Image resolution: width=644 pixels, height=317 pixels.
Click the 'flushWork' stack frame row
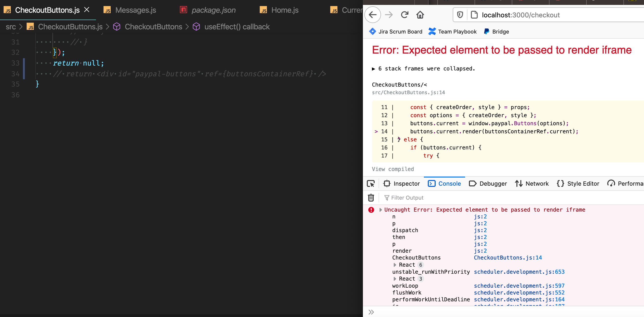(406, 293)
